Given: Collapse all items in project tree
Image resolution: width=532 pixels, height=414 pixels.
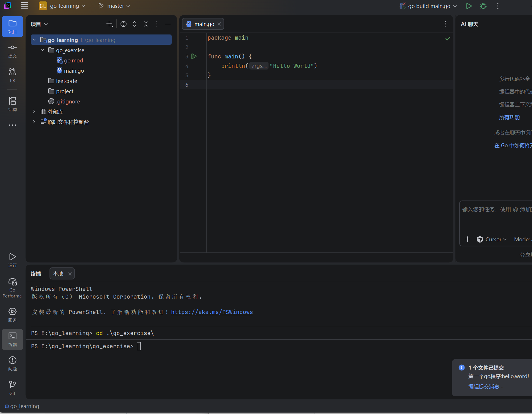Looking at the screenshot, I should pyautogui.click(x=146, y=24).
